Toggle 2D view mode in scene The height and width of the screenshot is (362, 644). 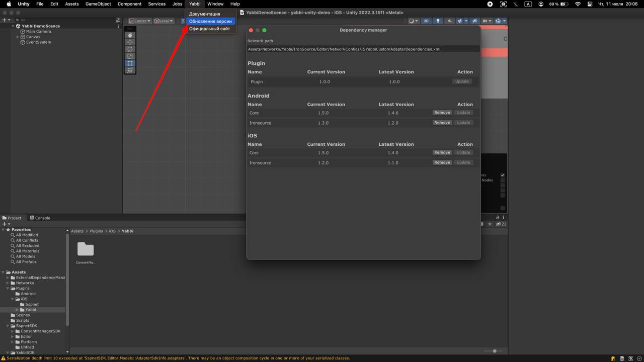(x=426, y=21)
